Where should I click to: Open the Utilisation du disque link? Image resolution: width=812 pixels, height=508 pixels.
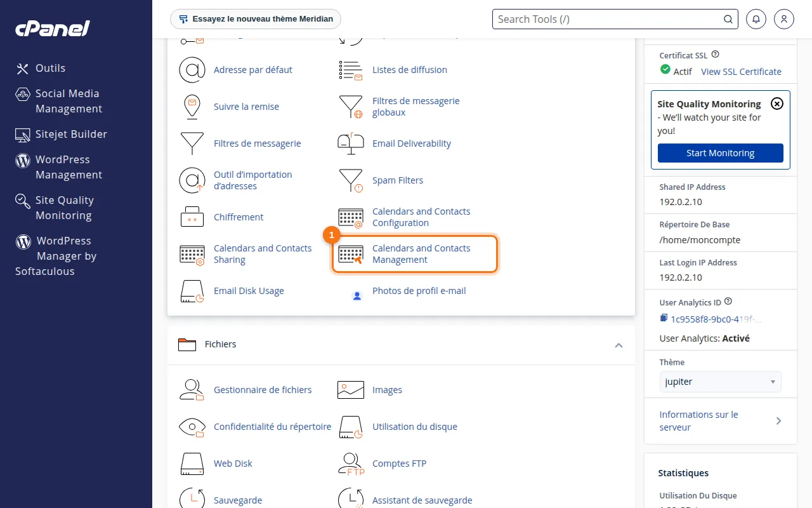pos(415,427)
